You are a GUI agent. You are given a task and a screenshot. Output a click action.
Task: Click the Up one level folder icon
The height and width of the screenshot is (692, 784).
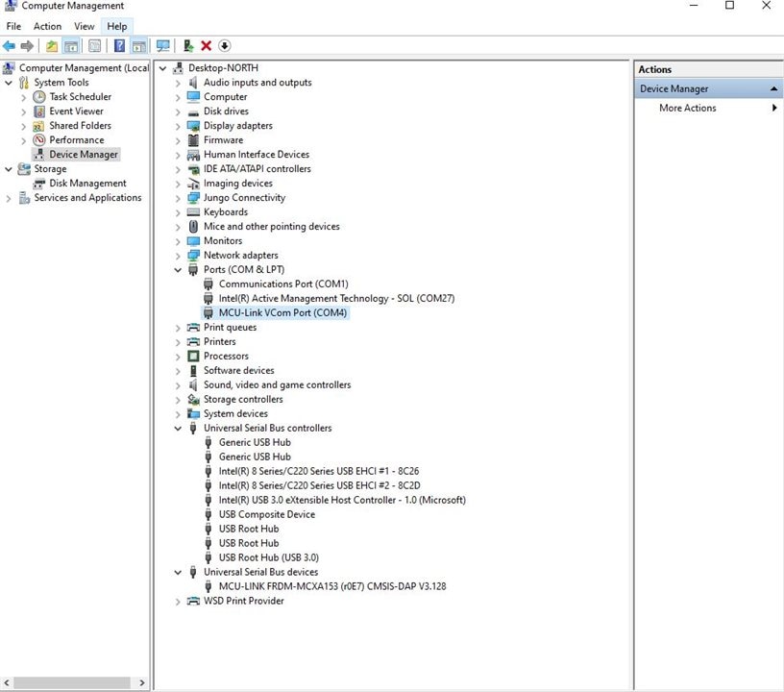point(52,46)
